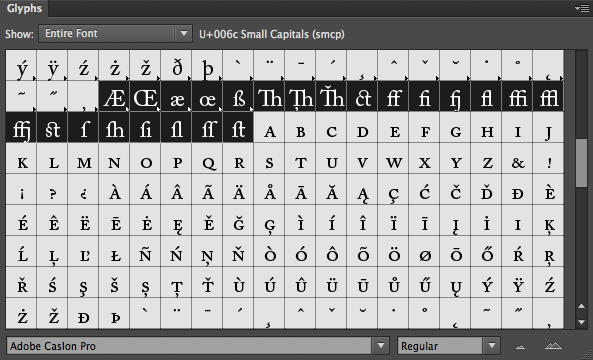
Task: Click the U+006c Small Capitals text
Action: tap(272, 34)
